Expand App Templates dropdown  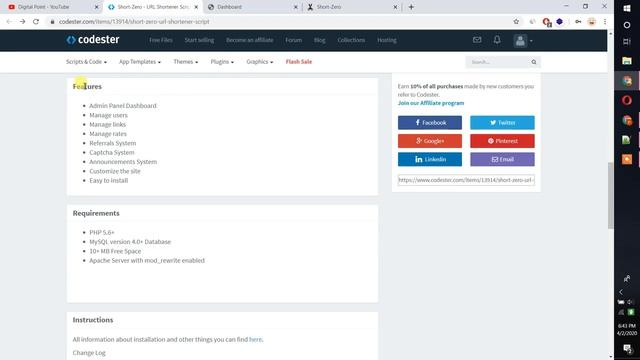click(x=140, y=62)
